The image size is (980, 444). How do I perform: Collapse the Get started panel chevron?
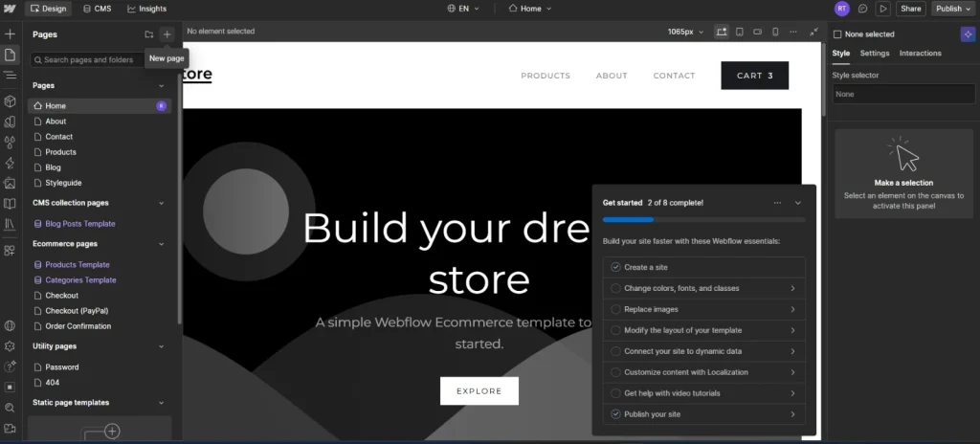(798, 203)
